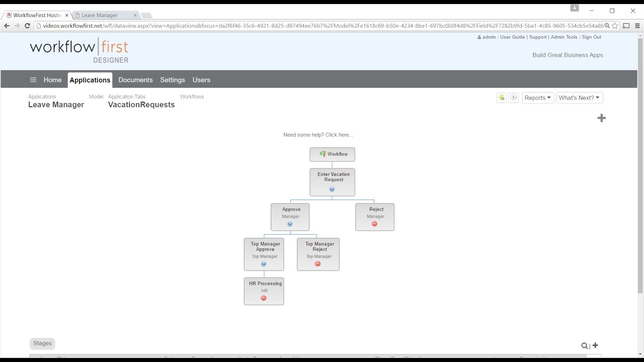Reload the page in the browser
The width and height of the screenshot is (644, 362).
[28, 26]
